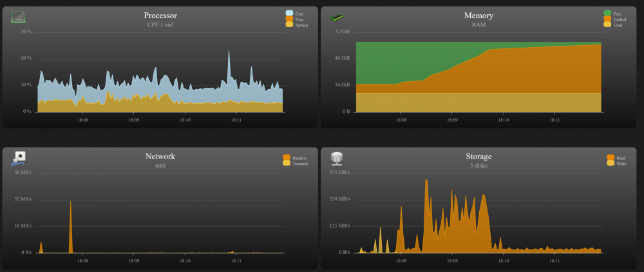Click 18:11 time label in Network chart
This screenshot has height=272, width=644.
point(236,260)
